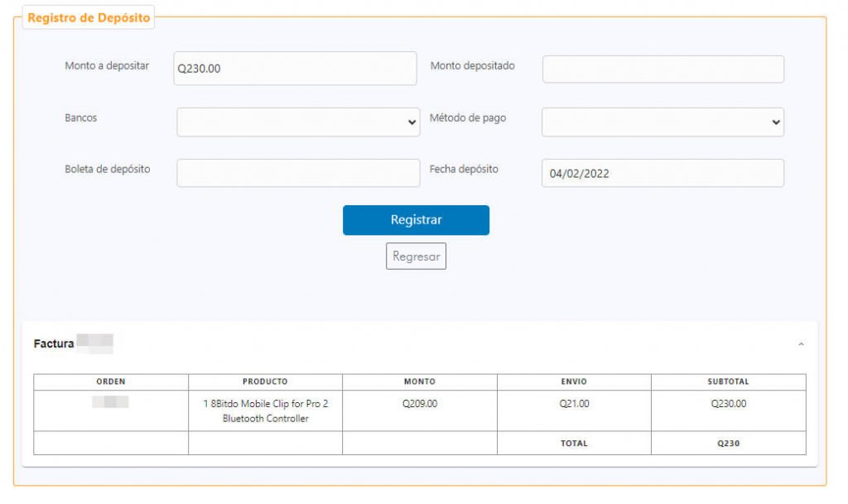Image resolution: width=848 pixels, height=504 pixels.
Task: Open the Bancos dropdown
Action: [x=298, y=122]
